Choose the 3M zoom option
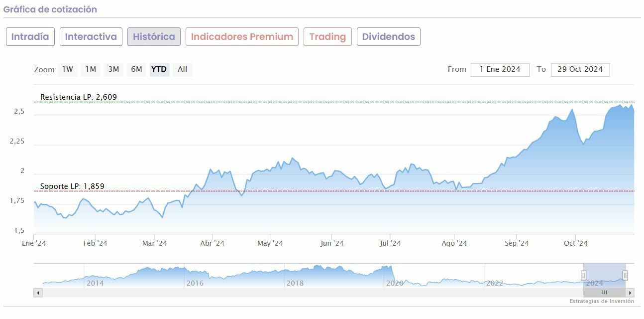Image resolution: width=644 pixels, height=319 pixels. tap(113, 69)
